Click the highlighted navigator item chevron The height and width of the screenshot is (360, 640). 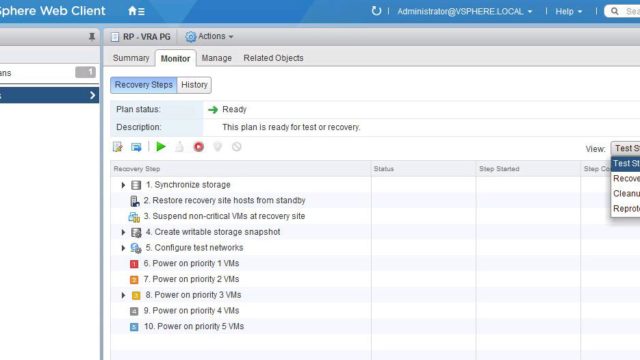point(92,96)
